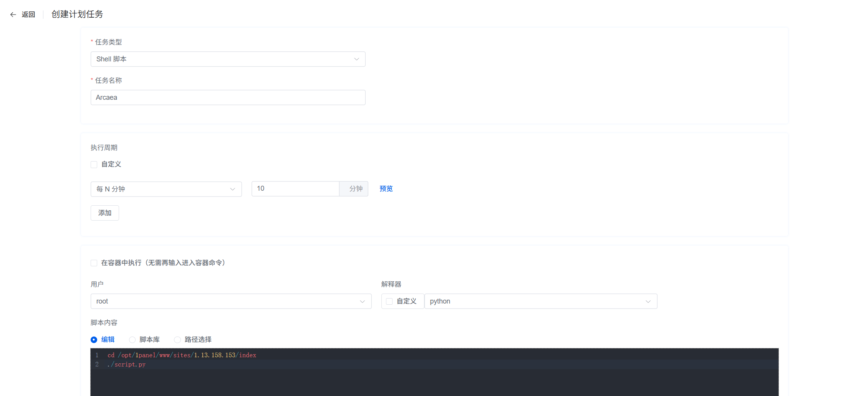Click the chevron in the 每 N 分钟 selector
Image resolution: width=868 pixels, height=396 pixels.
tap(232, 189)
